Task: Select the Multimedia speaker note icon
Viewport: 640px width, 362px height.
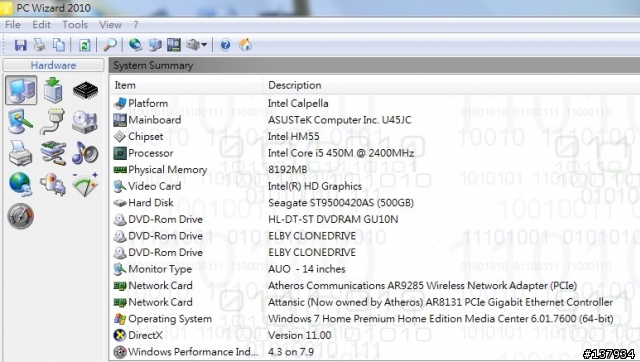Action: (x=85, y=153)
